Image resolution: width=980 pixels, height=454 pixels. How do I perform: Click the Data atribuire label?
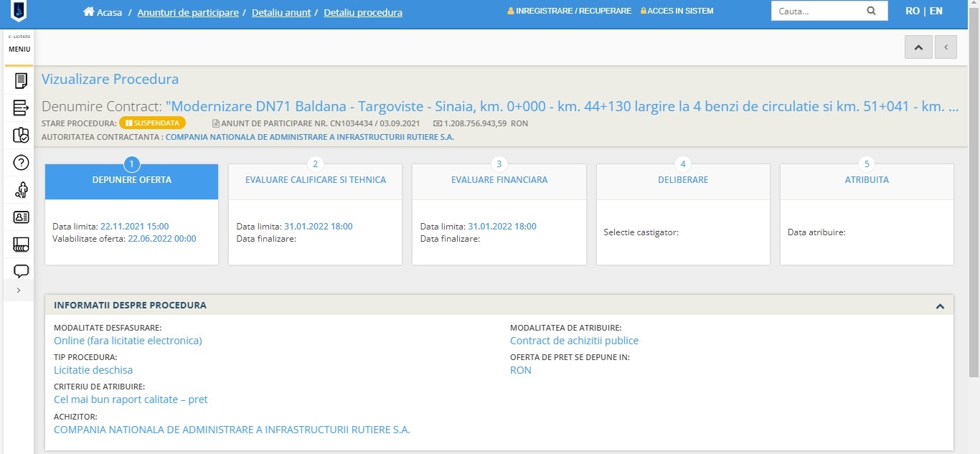coord(816,232)
